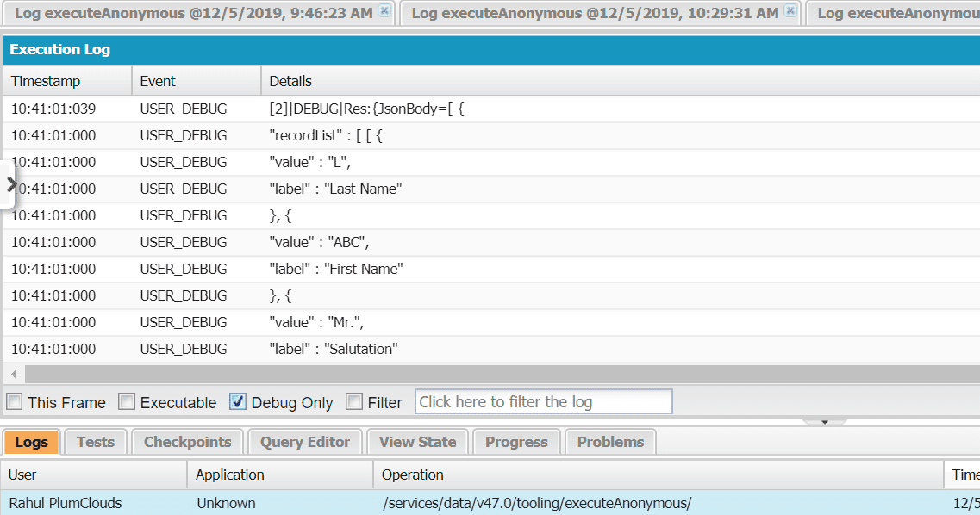Show the Problems tab
This screenshot has width=980, height=515.
pos(610,442)
